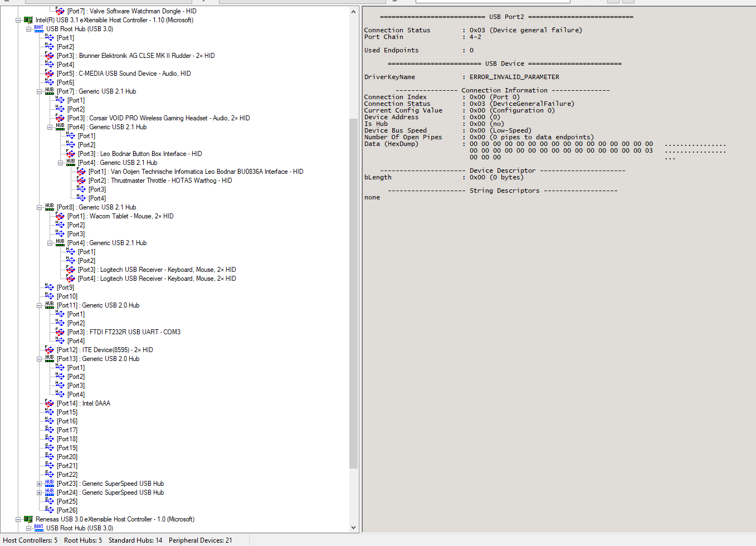Click the tree scrollbar down arrow
Screen dimensions: 756x546
click(x=354, y=528)
